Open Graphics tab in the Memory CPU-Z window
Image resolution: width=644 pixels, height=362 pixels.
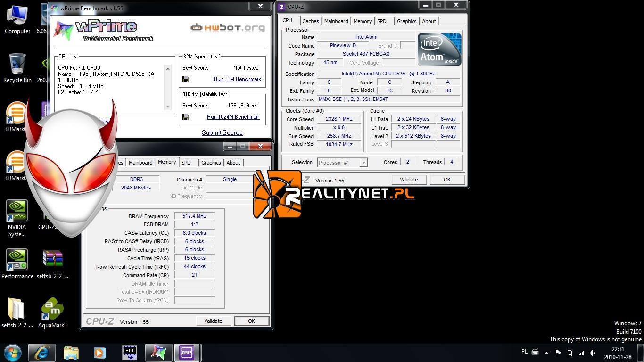click(x=211, y=163)
